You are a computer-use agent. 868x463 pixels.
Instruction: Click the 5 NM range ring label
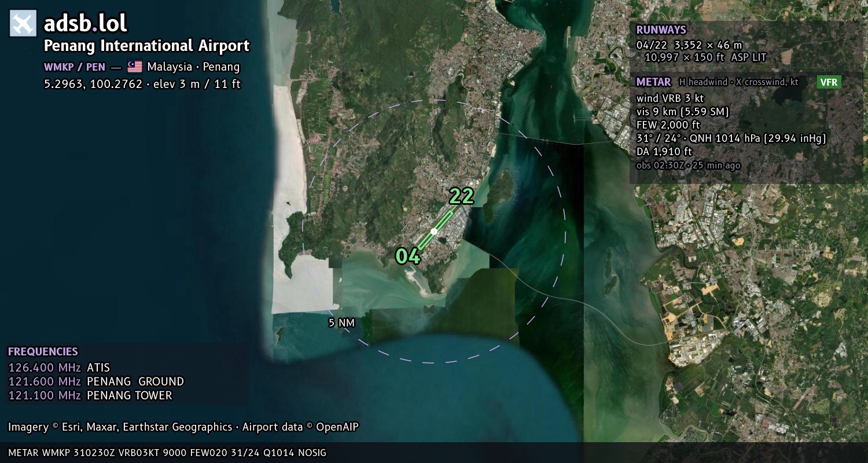tap(341, 323)
